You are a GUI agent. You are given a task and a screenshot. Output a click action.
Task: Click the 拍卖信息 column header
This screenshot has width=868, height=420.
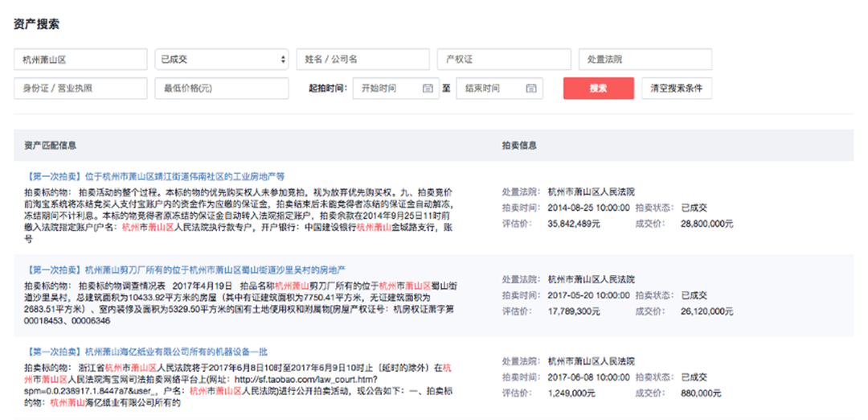click(x=519, y=145)
